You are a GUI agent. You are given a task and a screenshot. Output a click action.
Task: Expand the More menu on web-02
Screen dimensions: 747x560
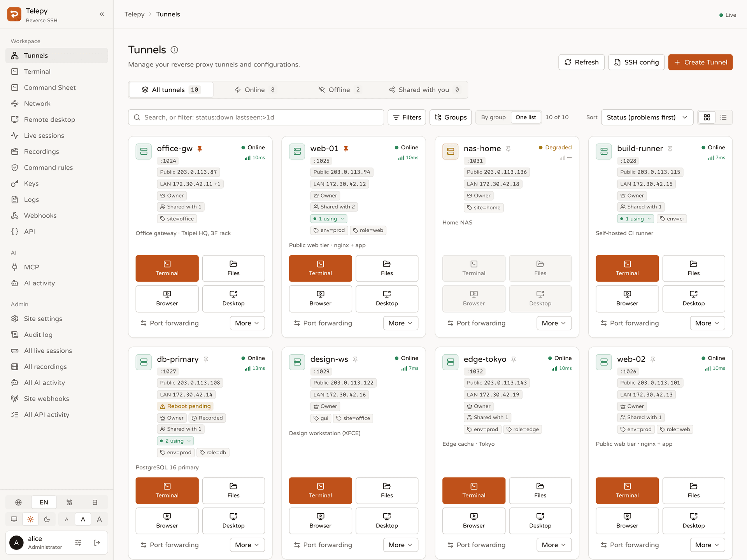pos(707,545)
